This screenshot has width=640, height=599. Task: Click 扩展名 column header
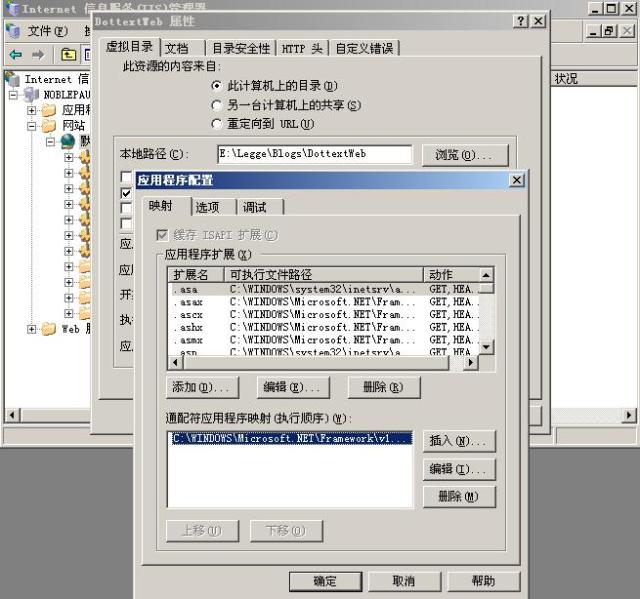(x=196, y=275)
